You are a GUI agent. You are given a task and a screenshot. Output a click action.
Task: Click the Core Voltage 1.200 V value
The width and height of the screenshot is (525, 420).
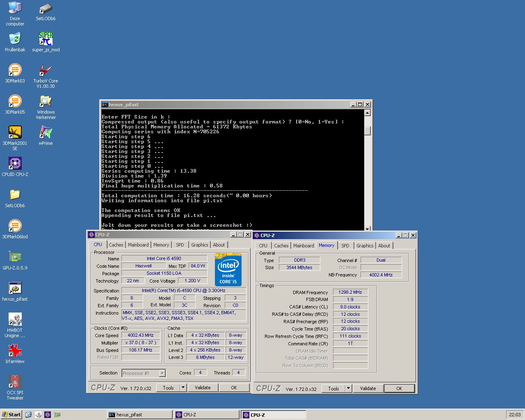[x=192, y=281]
